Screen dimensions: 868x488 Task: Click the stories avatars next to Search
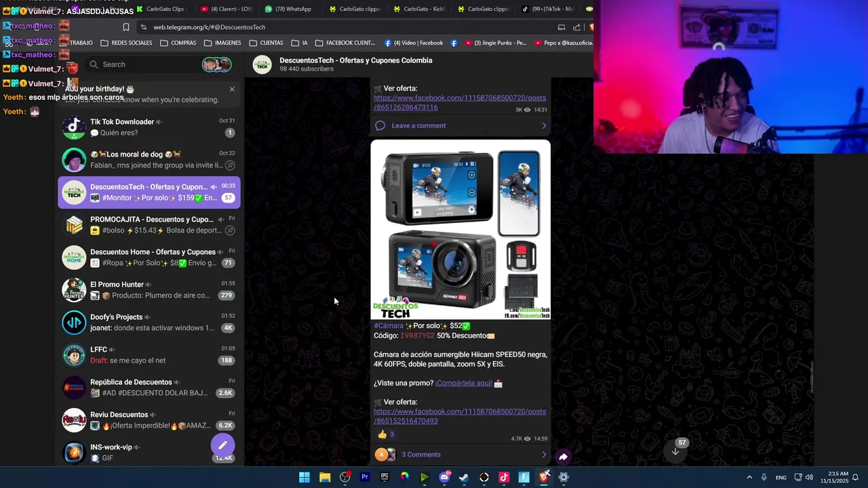point(216,64)
